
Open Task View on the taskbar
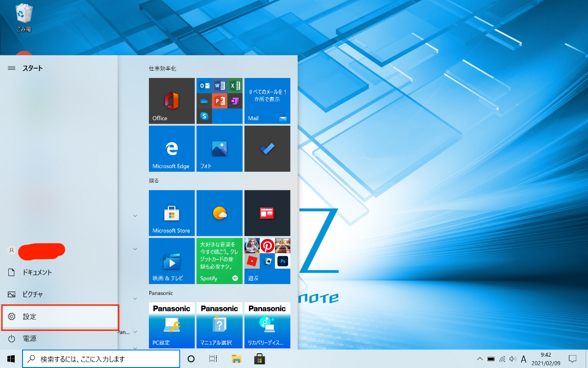coord(213,359)
